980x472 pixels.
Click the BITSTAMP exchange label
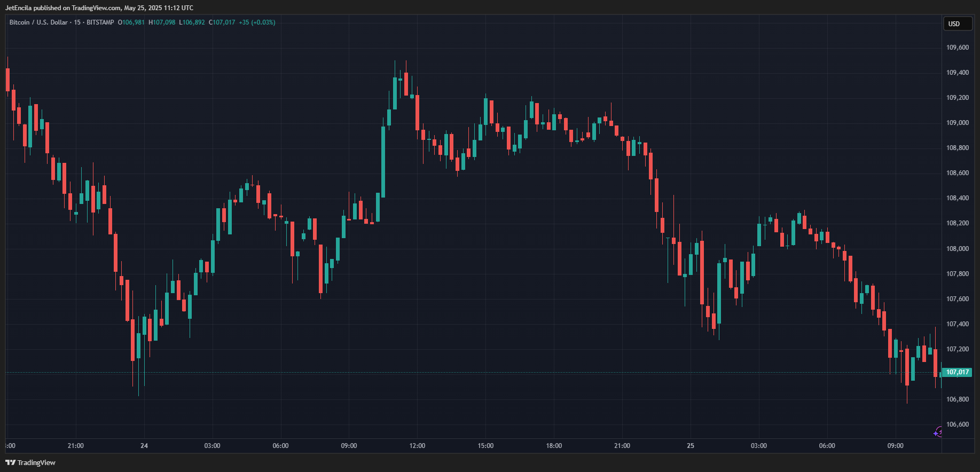pyautogui.click(x=100, y=22)
